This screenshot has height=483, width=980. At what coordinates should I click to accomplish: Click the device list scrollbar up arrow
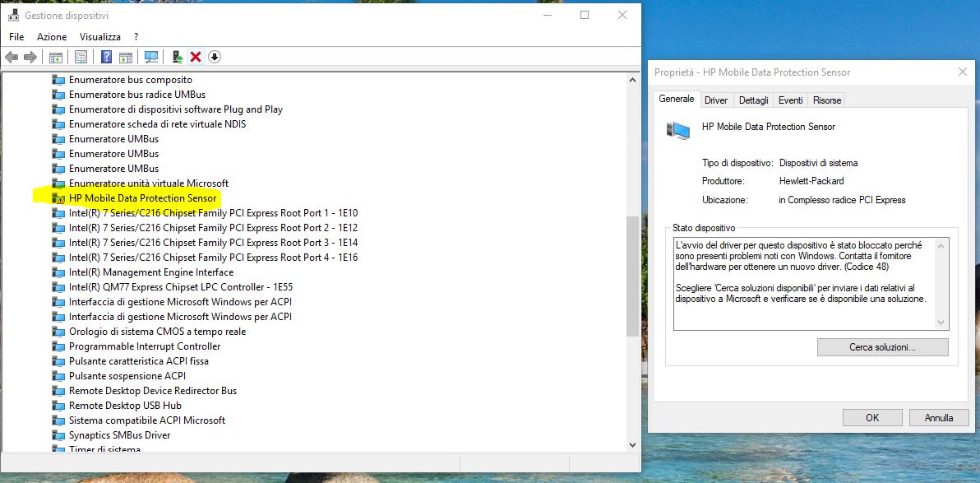(632, 80)
